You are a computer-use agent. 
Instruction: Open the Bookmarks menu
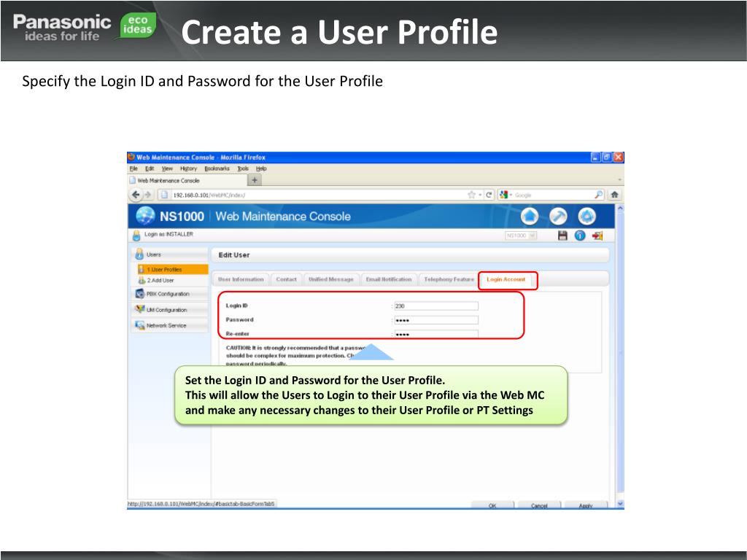[x=217, y=168]
